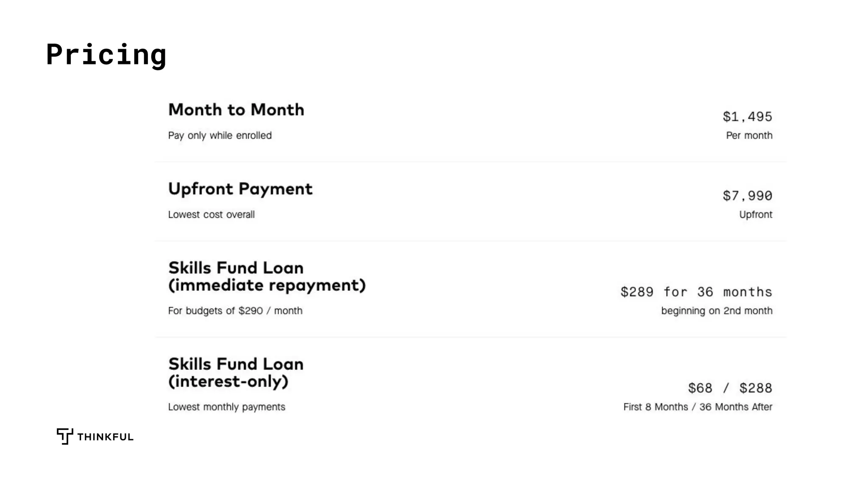Click the $7,990 price
Viewport: 868px width, 488px height.
coord(747,196)
